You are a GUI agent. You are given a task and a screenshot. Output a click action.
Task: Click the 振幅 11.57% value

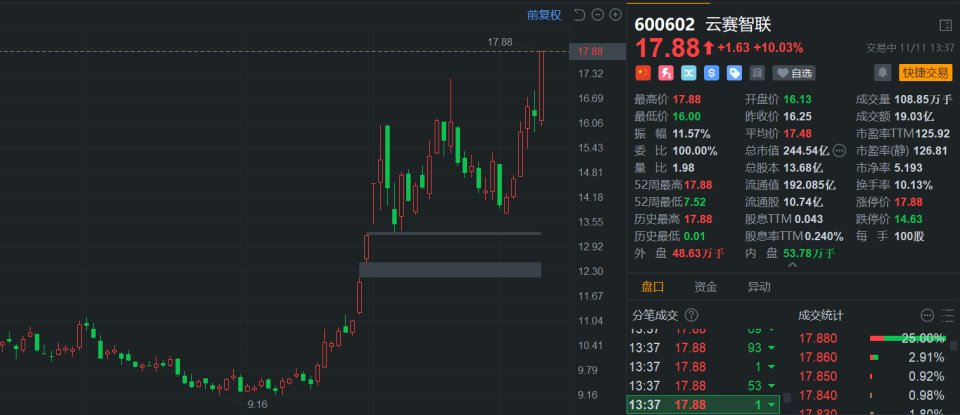(x=691, y=133)
